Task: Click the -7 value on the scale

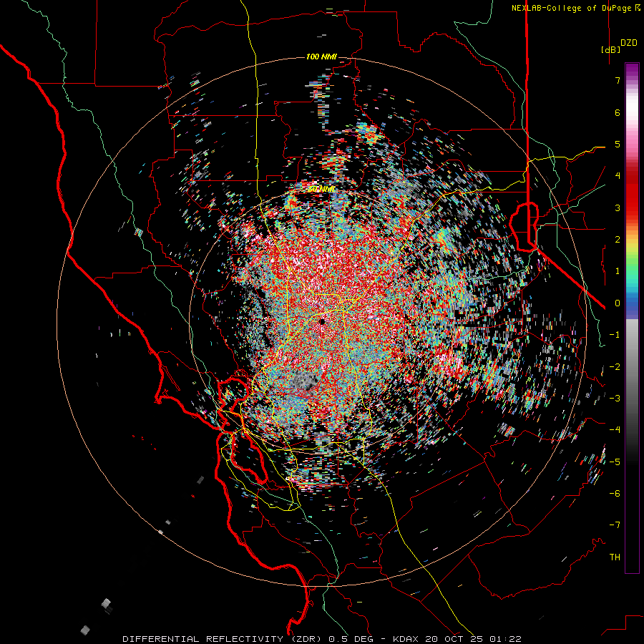Action: [x=615, y=525]
